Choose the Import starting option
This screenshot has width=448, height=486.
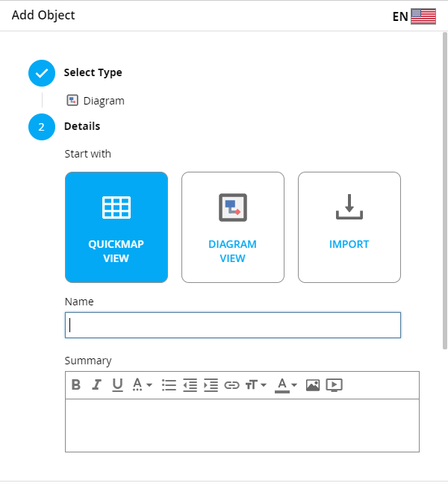[x=349, y=228]
